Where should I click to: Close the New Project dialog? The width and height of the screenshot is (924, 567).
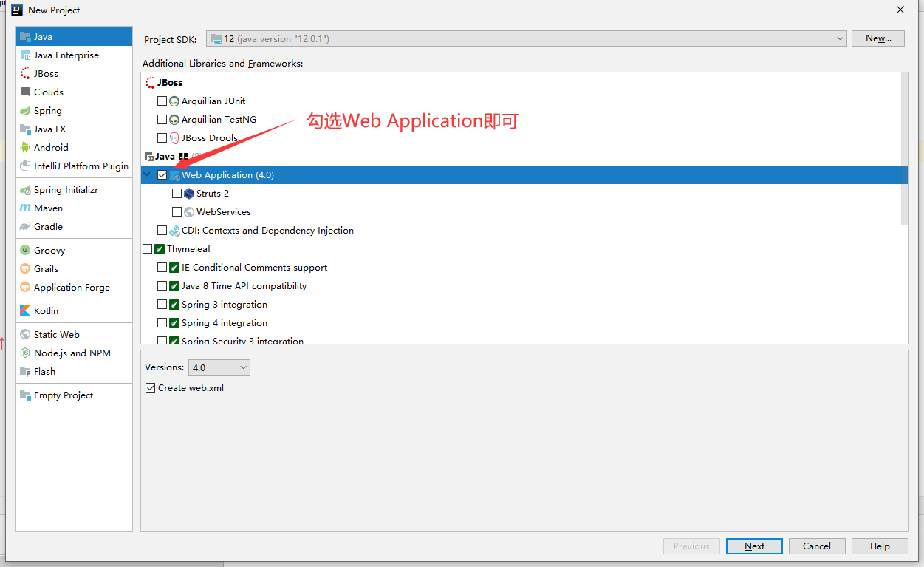(x=900, y=10)
